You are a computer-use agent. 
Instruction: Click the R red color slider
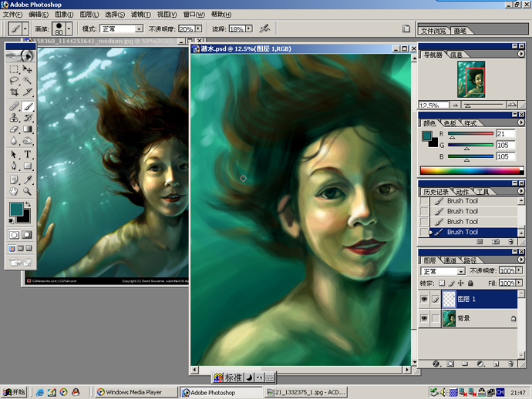pos(470,133)
